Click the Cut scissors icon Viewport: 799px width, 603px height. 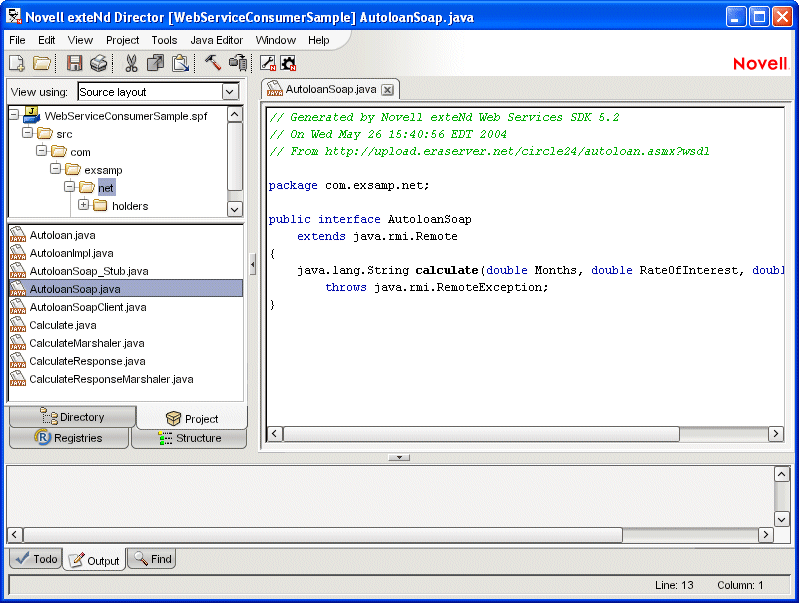tap(131, 63)
